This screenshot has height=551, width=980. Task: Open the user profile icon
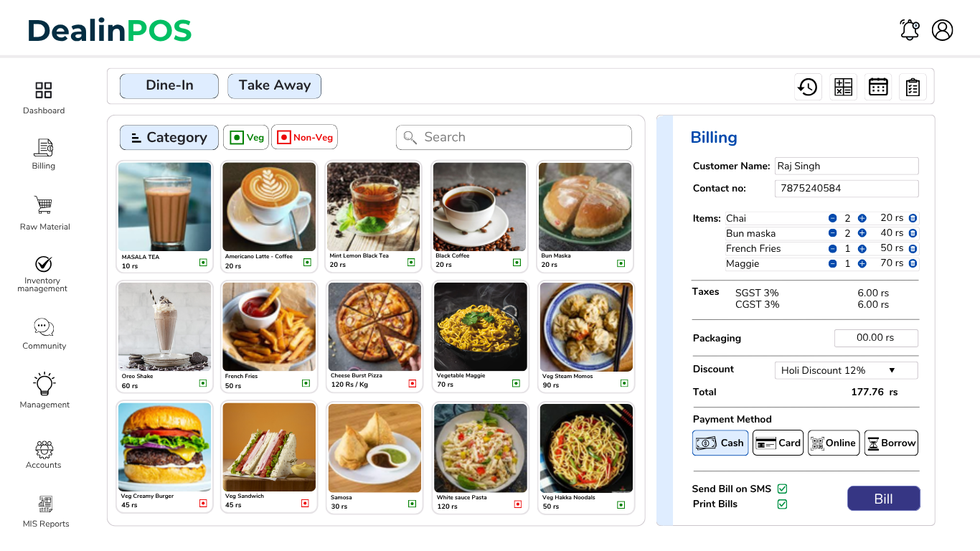tap(942, 30)
